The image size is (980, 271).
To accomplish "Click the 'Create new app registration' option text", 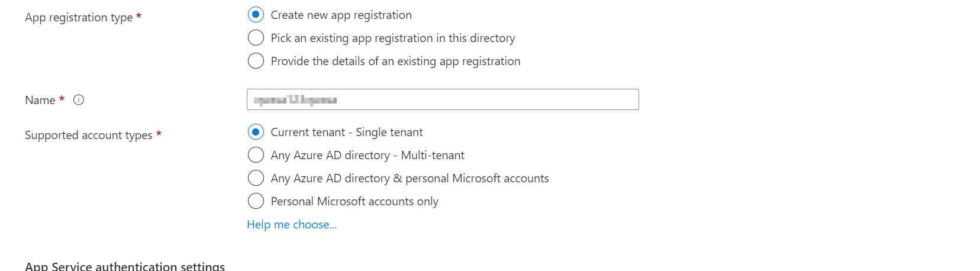I will 341,15.
